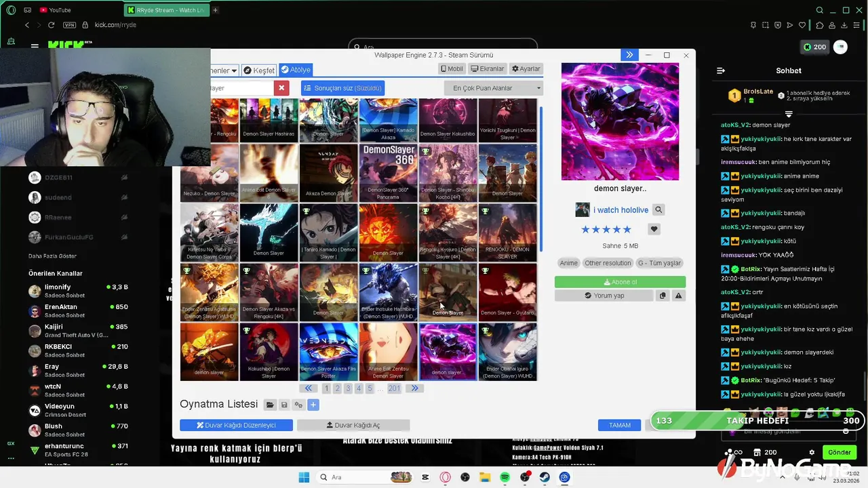Open Steam from the Windows taskbar
The height and width of the screenshot is (488, 868).
pyautogui.click(x=545, y=477)
